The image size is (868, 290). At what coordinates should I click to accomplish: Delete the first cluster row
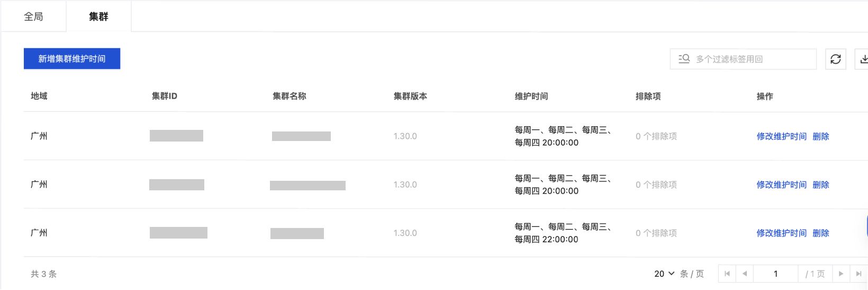click(x=820, y=136)
